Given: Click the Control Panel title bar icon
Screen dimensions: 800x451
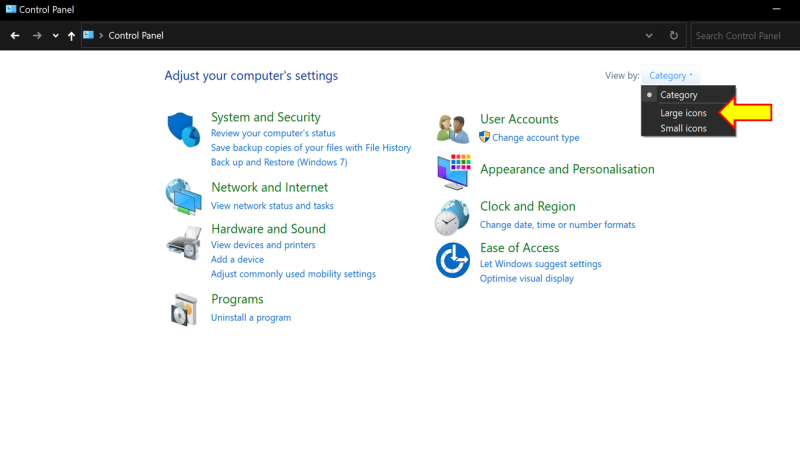Looking at the screenshot, I should [10, 9].
